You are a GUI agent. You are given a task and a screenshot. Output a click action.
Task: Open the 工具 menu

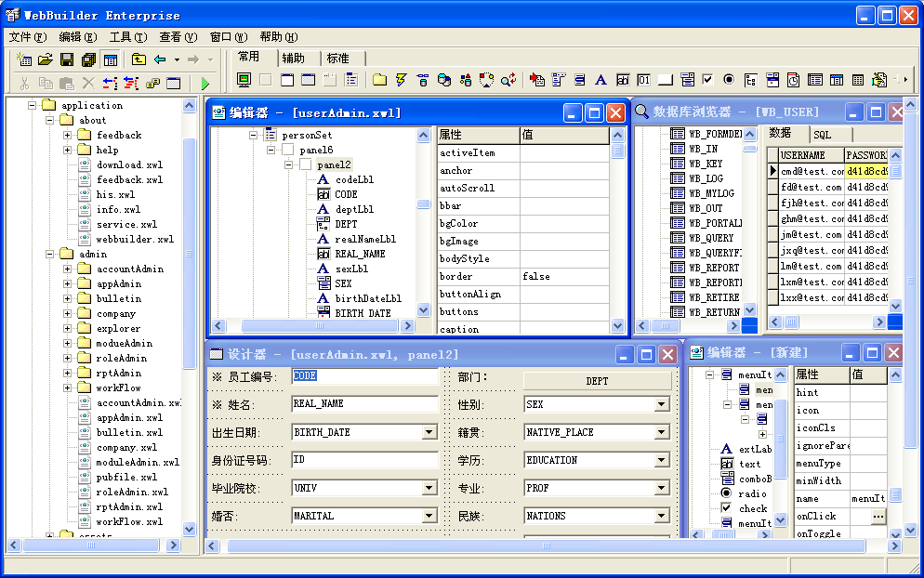[x=128, y=37]
